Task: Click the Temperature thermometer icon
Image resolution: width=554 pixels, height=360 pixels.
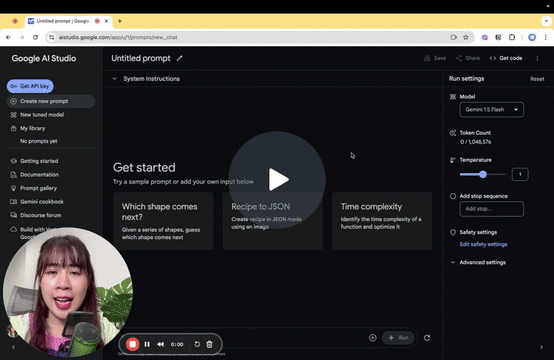Action: click(452, 160)
